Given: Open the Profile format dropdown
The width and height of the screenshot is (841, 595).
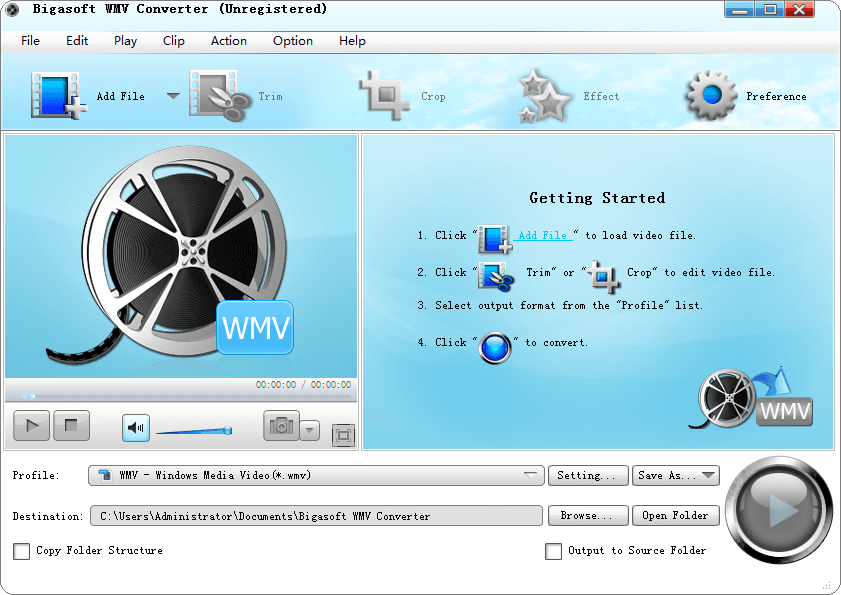Looking at the screenshot, I should pyautogui.click(x=316, y=475).
